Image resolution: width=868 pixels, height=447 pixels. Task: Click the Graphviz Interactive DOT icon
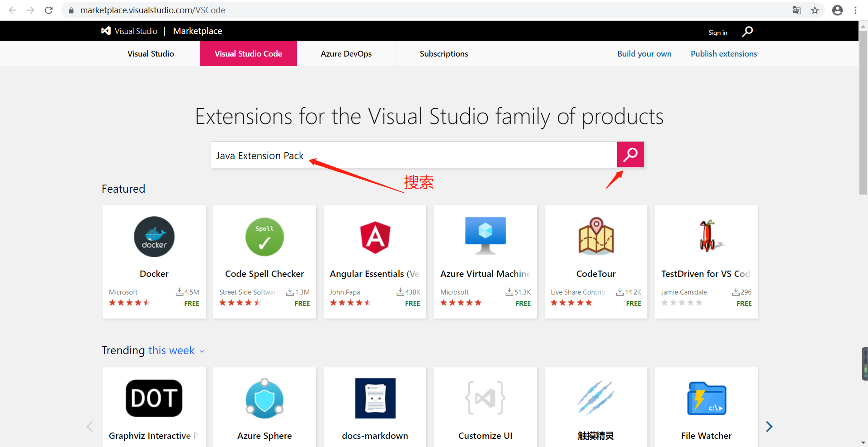click(154, 398)
